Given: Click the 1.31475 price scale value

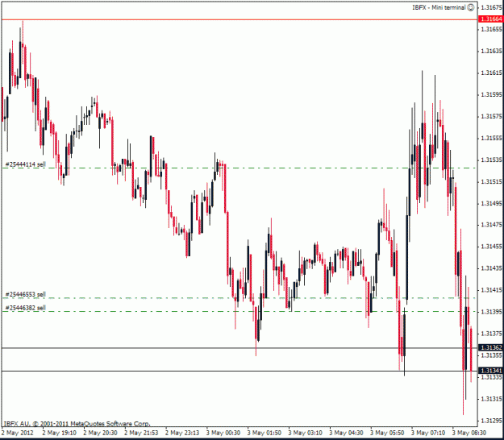Looking at the screenshot, I should [491, 225].
